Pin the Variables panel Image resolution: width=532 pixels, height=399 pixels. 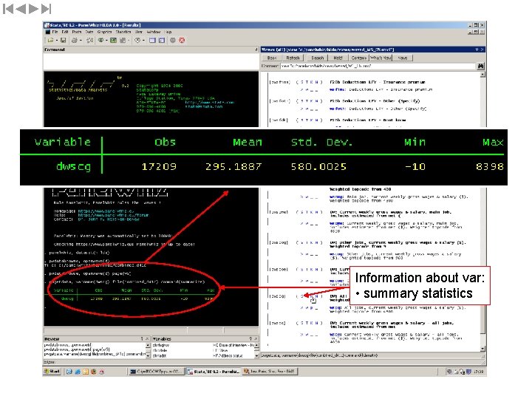click(x=250, y=338)
